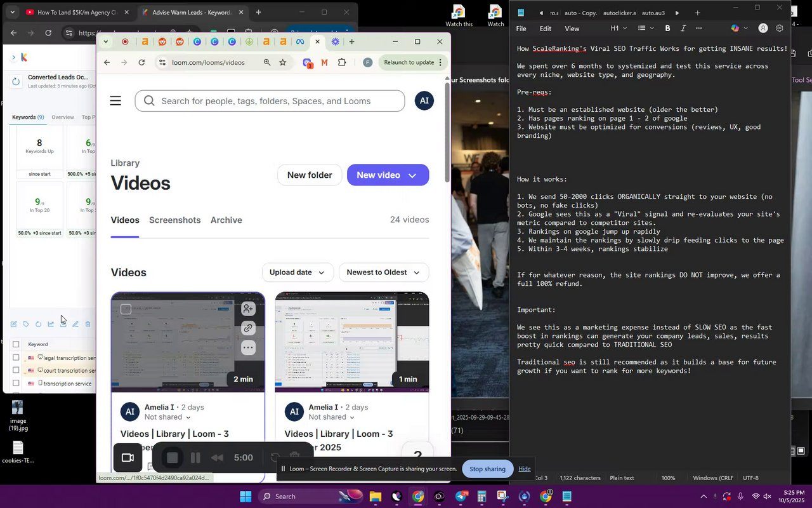812x508 pixels.
Task: Check the legal transcription keyword row
Action: click(16, 358)
